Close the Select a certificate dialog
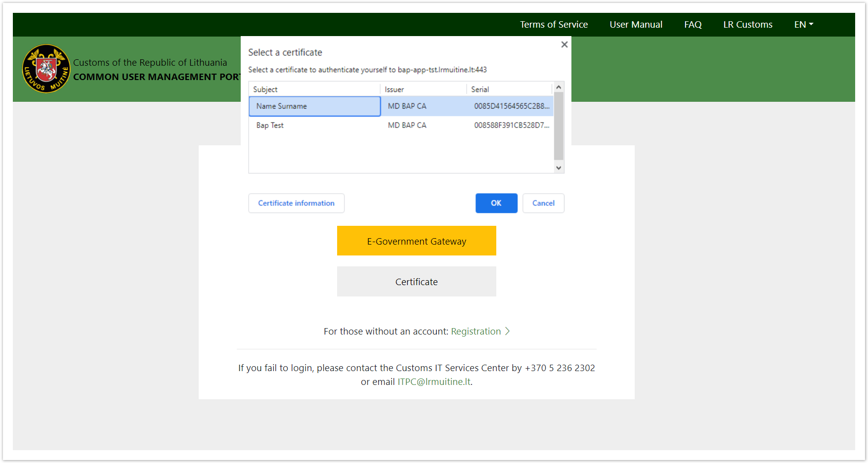Viewport: 868px width, 463px height. [x=564, y=44]
